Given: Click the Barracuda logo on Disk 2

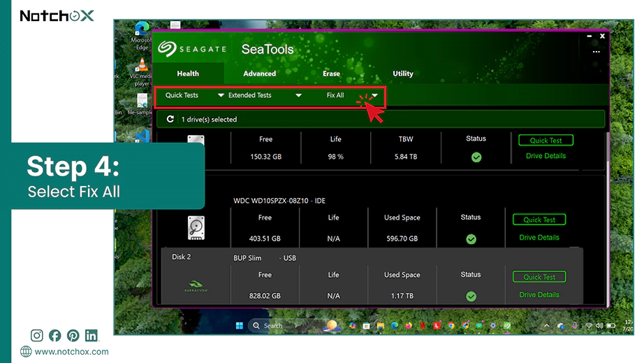Looking at the screenshot, I should (x=196, y=285).
